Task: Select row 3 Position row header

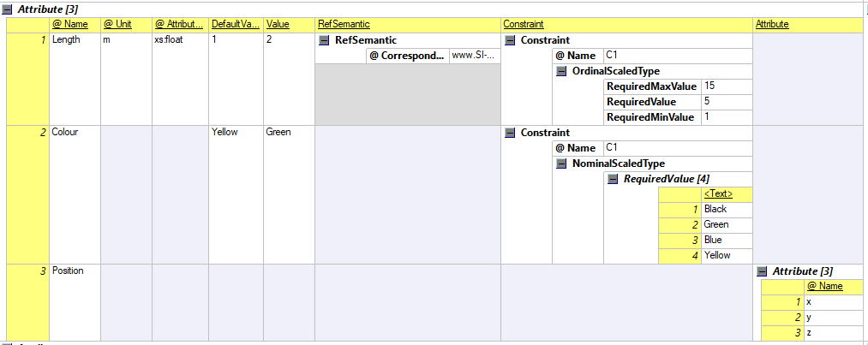Action: (27, 271)
